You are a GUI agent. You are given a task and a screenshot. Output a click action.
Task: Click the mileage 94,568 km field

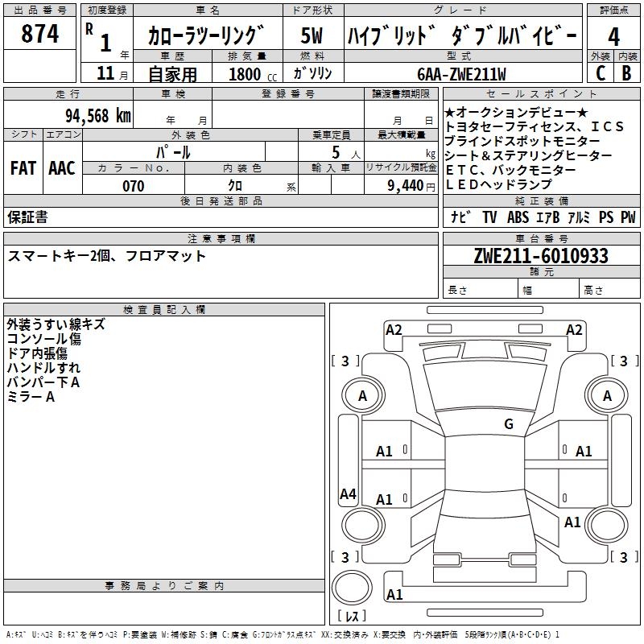click(x=68, y=115)
